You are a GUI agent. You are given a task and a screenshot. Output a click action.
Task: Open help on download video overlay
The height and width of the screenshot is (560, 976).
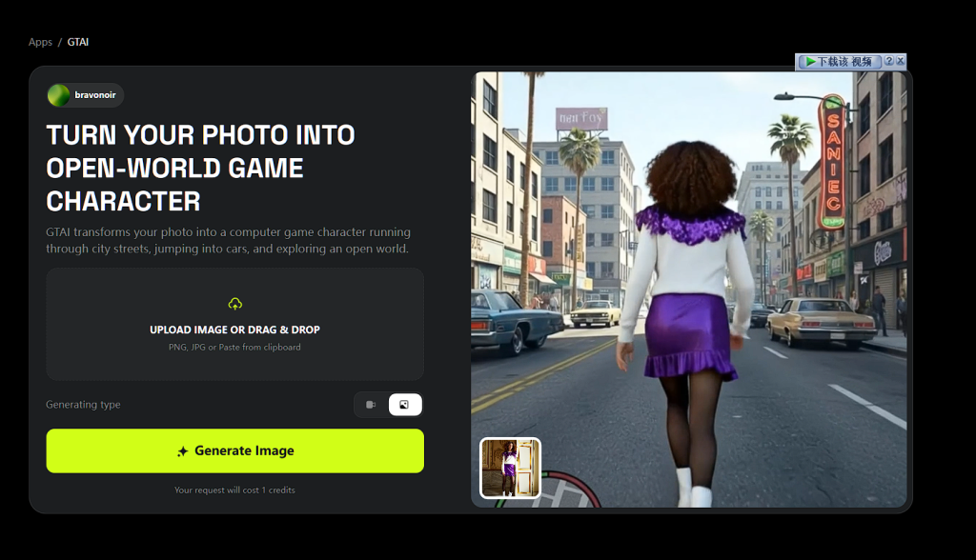click(x=889, y=60)
